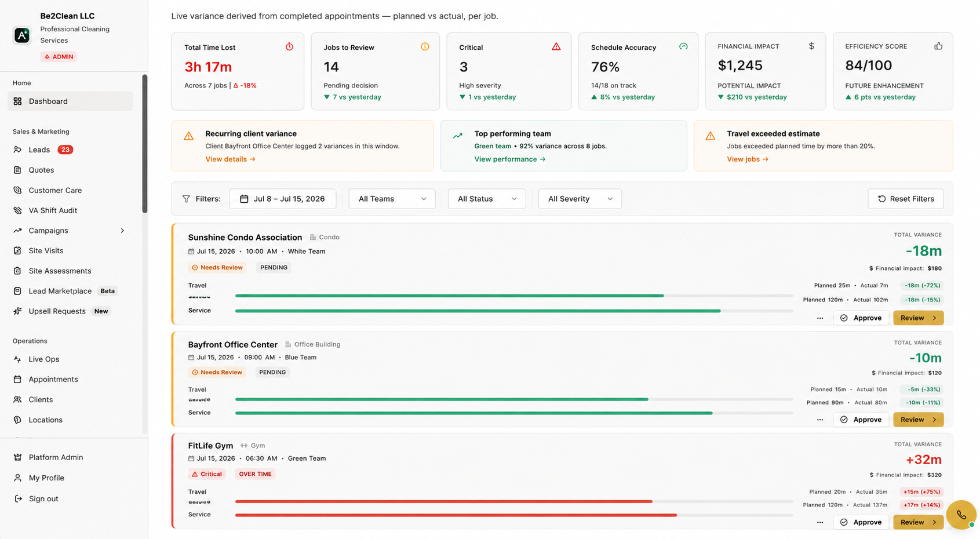Screen dimensions: 980x539
Task: Follow the View performance link
Action: coord(509,159)
